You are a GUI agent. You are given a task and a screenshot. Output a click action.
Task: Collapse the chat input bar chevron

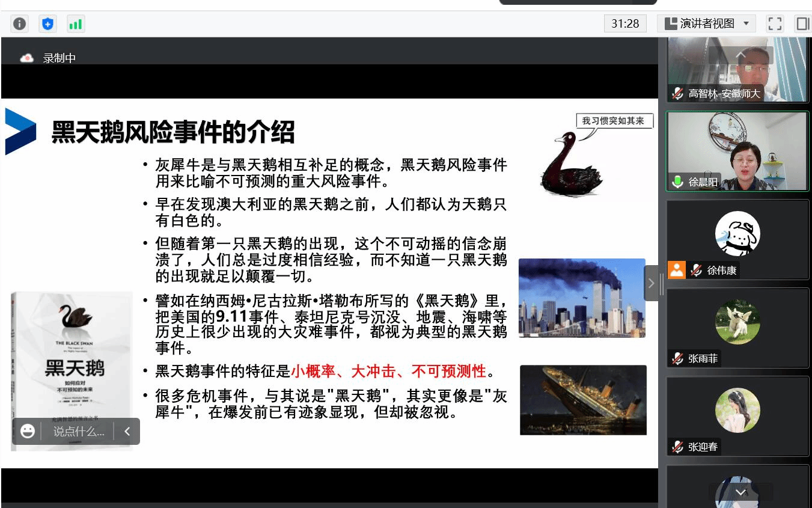(x=127, y=431)
